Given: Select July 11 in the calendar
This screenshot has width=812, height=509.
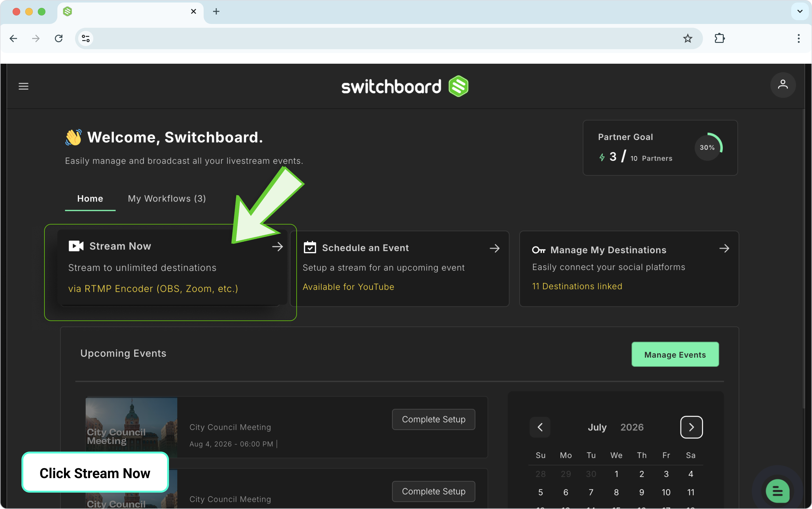Looking at the screenshot, I should coord(691,492).
